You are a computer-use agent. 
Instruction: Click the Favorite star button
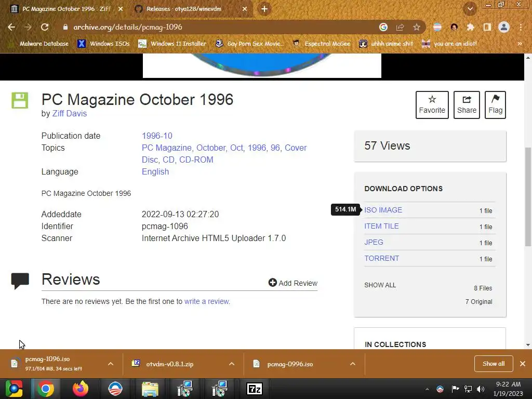[432, 105]
